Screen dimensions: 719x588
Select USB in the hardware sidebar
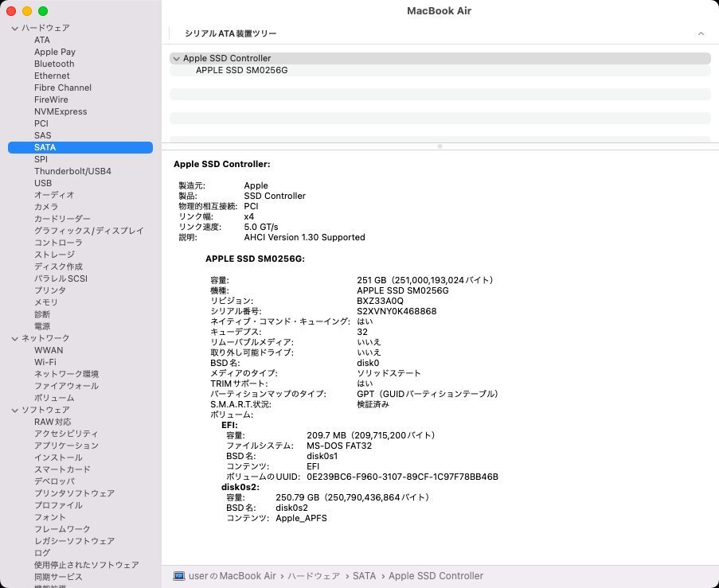[43, 183]
